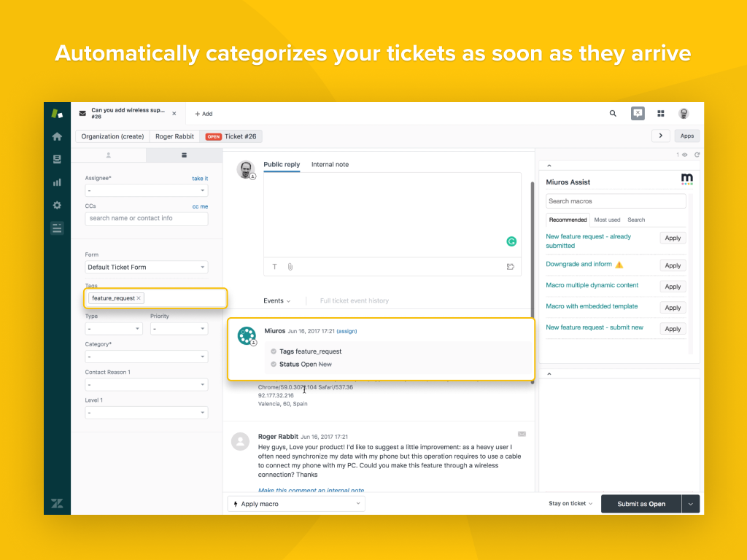
Task: Switch to the Internal note tab
Action: pyautogui.click(x=330, y=165)
